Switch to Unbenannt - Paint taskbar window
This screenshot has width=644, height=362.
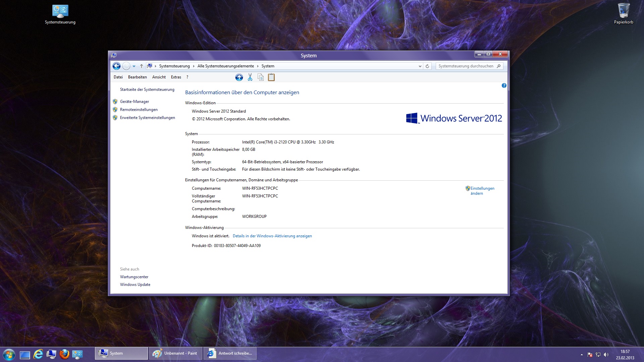tap(176, 353)
